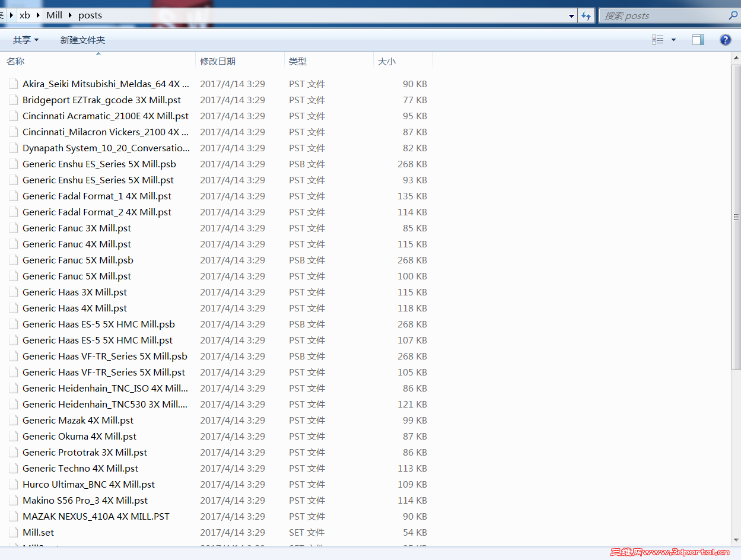Select the Generic Fanuc 3X Mill.pst file icon
The image size is (741, 560).
click(13, 228)
